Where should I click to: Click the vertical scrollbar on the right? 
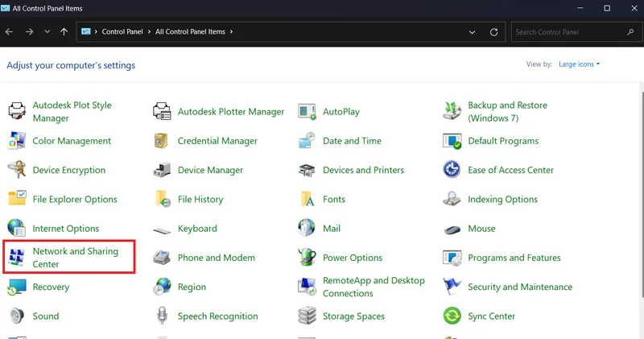point(642,193)
